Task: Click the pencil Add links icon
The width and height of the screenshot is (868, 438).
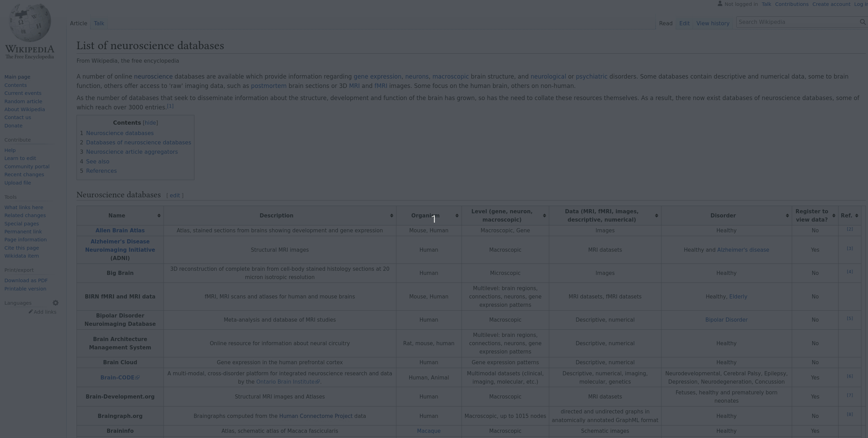Action: point(30,312)
